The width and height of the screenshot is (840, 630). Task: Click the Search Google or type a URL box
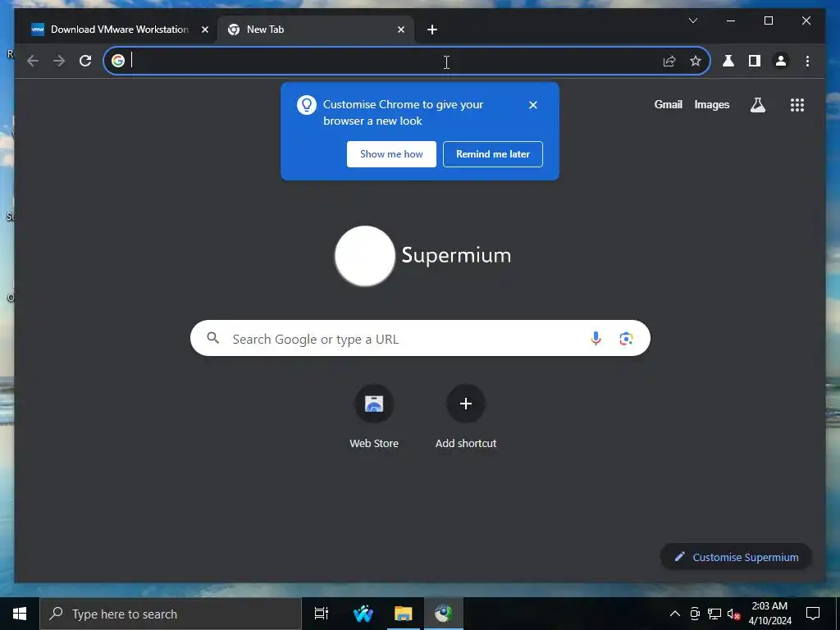(420, 339)
